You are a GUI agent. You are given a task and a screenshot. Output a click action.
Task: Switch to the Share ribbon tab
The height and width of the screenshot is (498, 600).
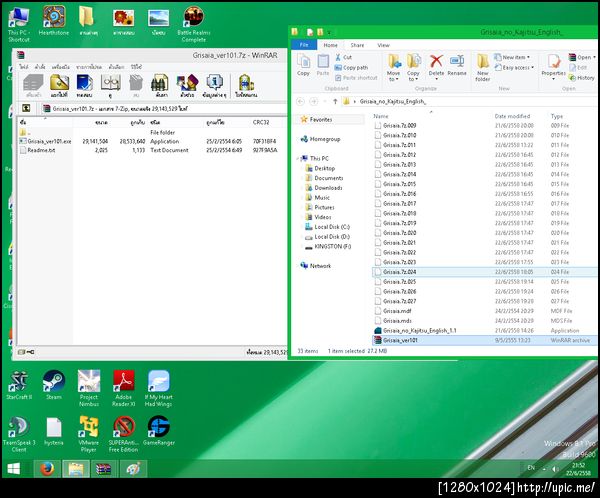(x=357, y=45)
